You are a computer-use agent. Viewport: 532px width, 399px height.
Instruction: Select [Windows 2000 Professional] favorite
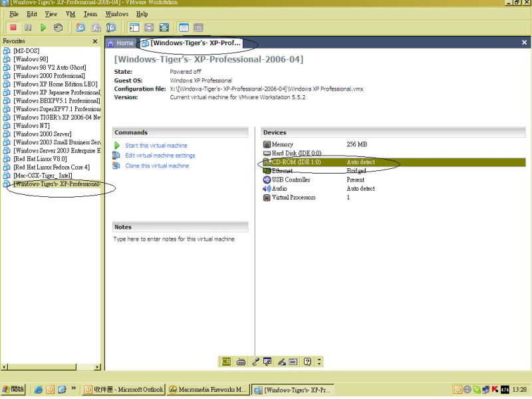[49, 76]
